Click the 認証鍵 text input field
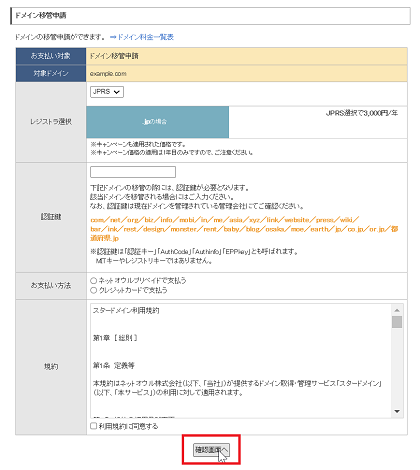Screen dimensions: 420x470 (x=133, y=172)
